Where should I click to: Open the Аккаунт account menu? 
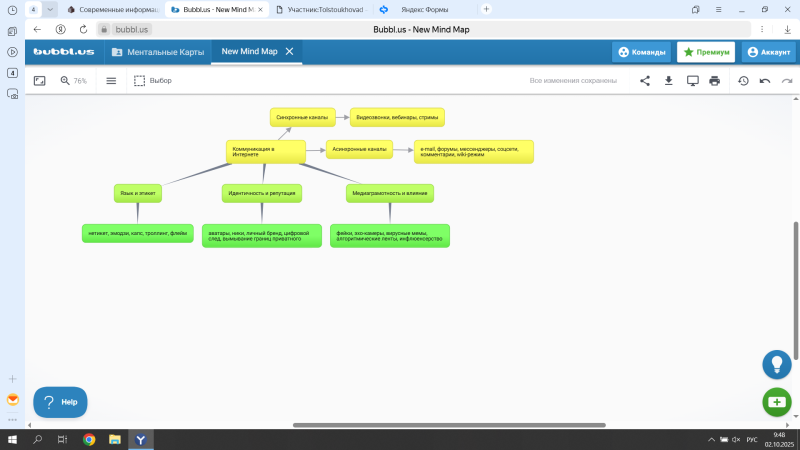point(768,52)
